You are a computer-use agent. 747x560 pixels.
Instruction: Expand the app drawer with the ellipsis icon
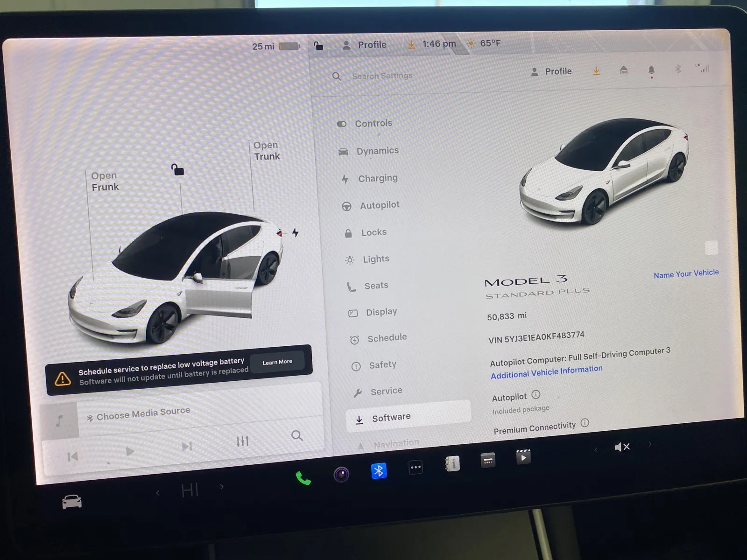coord(415,467)
